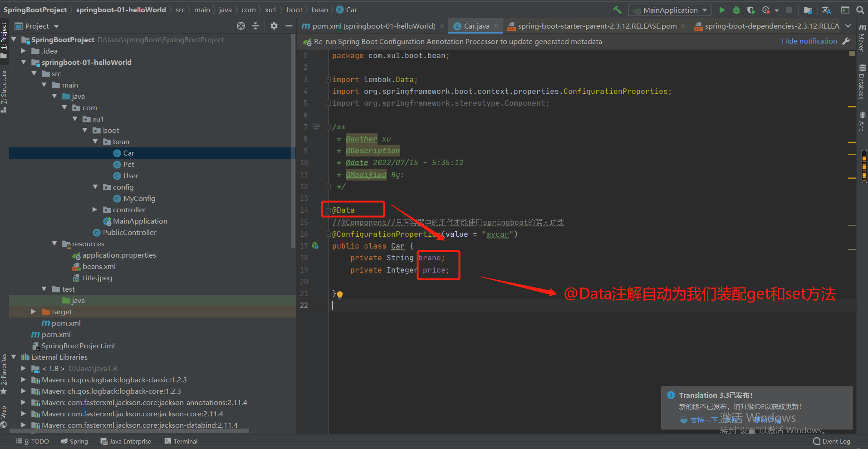Collapse the resources folder
This screenshot has width=868, height=449.
(54, 244)
